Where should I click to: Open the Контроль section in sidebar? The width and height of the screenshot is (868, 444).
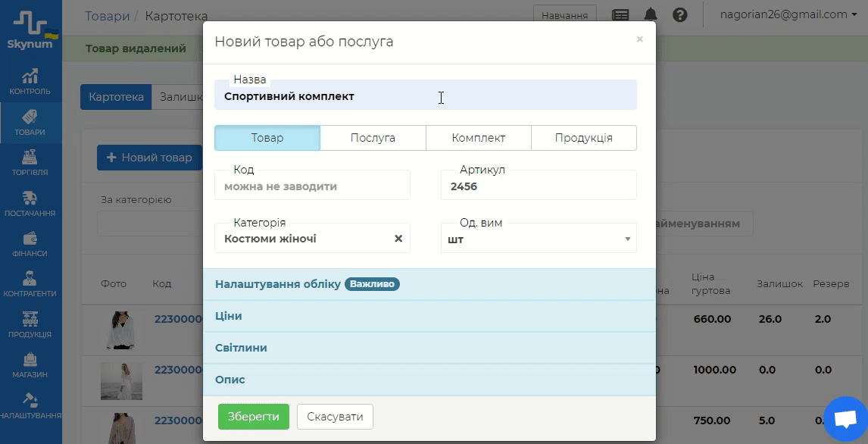click(x=30, y=82)
